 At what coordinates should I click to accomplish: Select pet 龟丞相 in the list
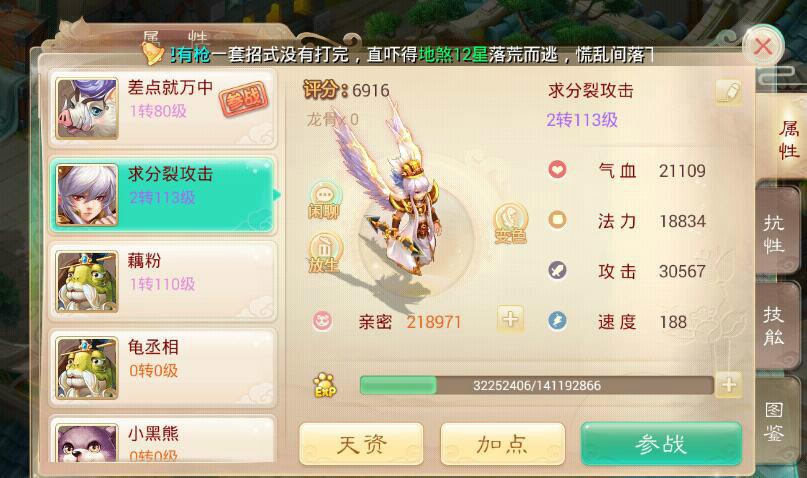163,368
